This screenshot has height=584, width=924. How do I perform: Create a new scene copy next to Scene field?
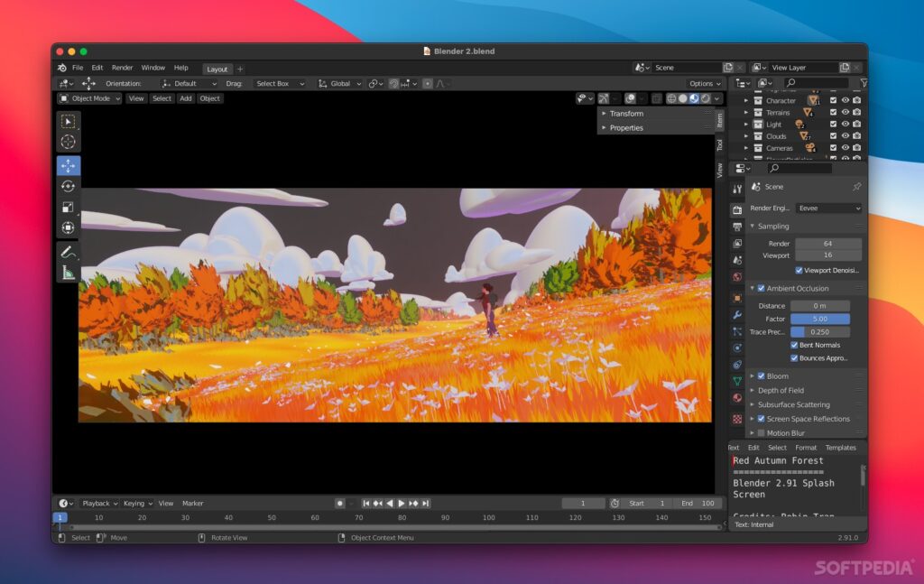728,68
